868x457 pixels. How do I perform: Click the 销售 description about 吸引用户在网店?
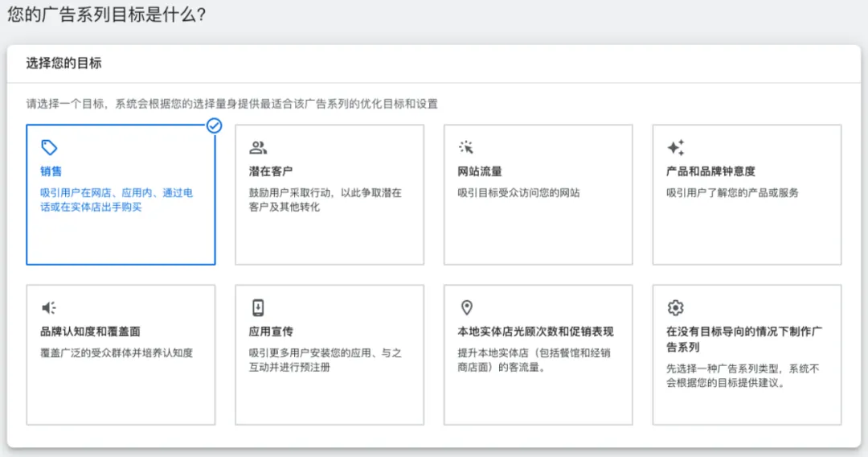pos(117,200)
